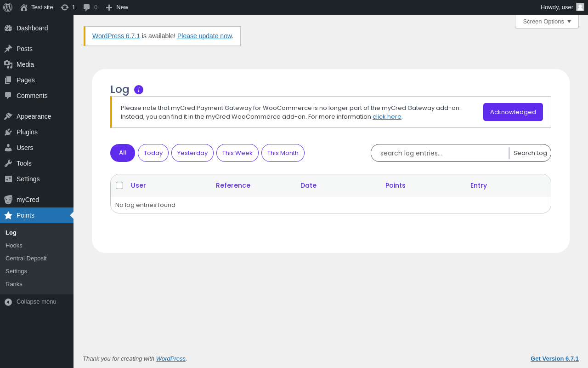Sort by Entry column header

click(479, 185)
